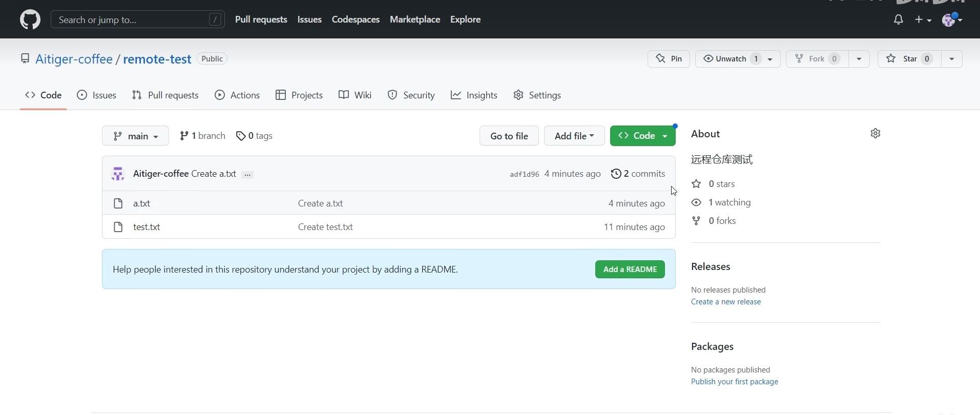The height and width of the screenshot is (415, 980).
Task: Click Aitiger-coffee avatar in commit row
Action: (x=118, y=174)
